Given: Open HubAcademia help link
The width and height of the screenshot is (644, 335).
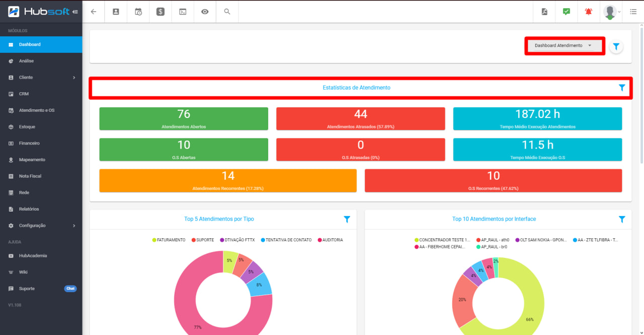Looking at the screenshot, I should pos(41,255).
